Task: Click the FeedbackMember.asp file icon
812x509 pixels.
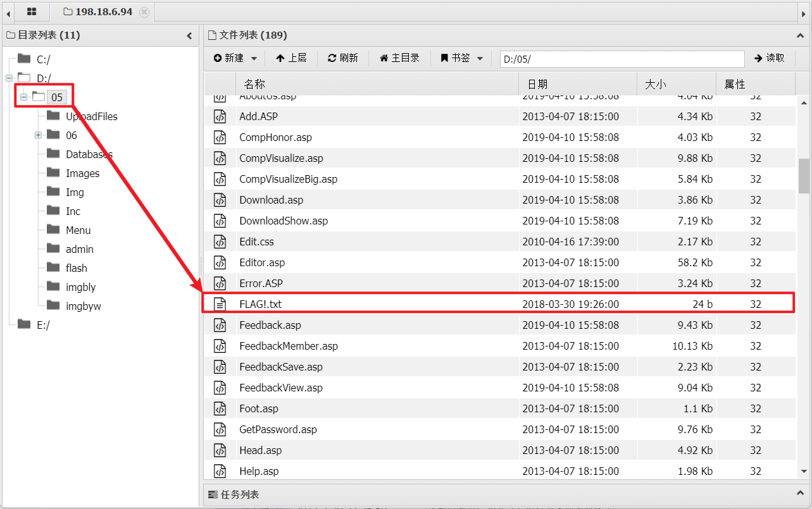Action: pos(220,346)
